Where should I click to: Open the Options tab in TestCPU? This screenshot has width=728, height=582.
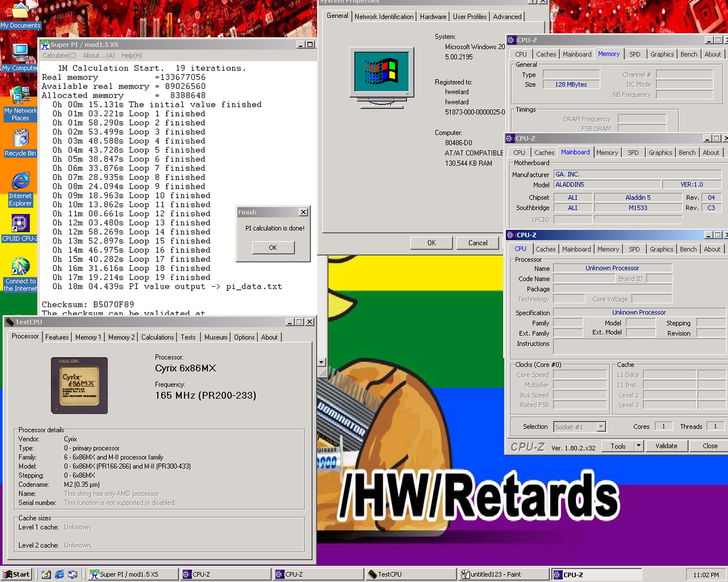[x=244, y=337]
